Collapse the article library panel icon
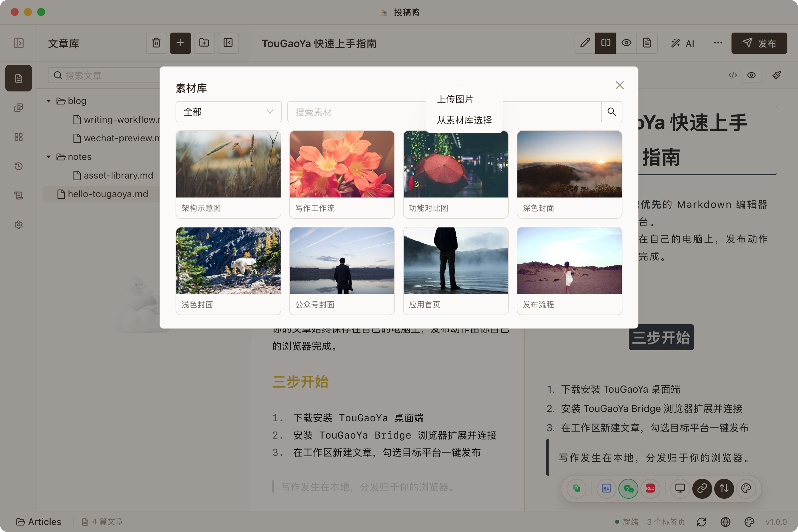This screenshot has height=532, width=798. click(x=228, y=43)
